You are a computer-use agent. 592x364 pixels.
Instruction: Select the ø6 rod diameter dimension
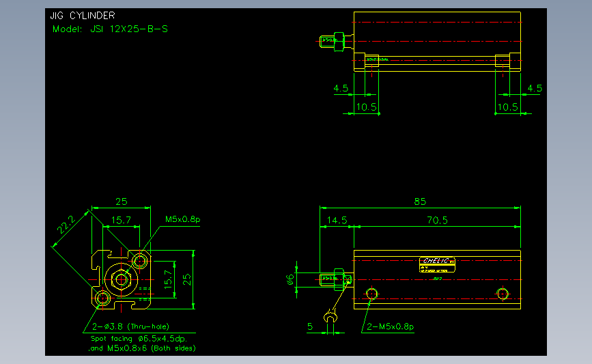click(290, 279)
